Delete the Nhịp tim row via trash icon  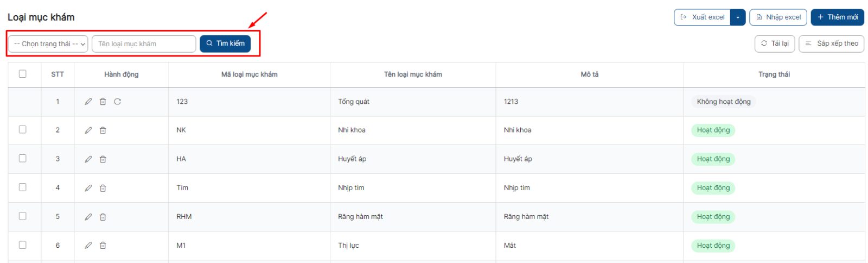(x=103, y=188)
